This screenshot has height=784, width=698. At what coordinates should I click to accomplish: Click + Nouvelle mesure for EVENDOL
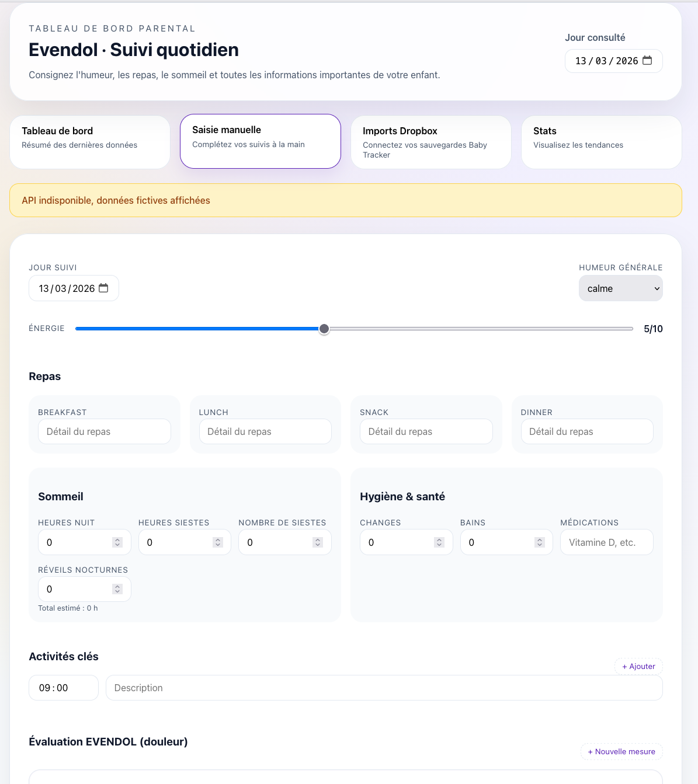[x=621, y=751]
